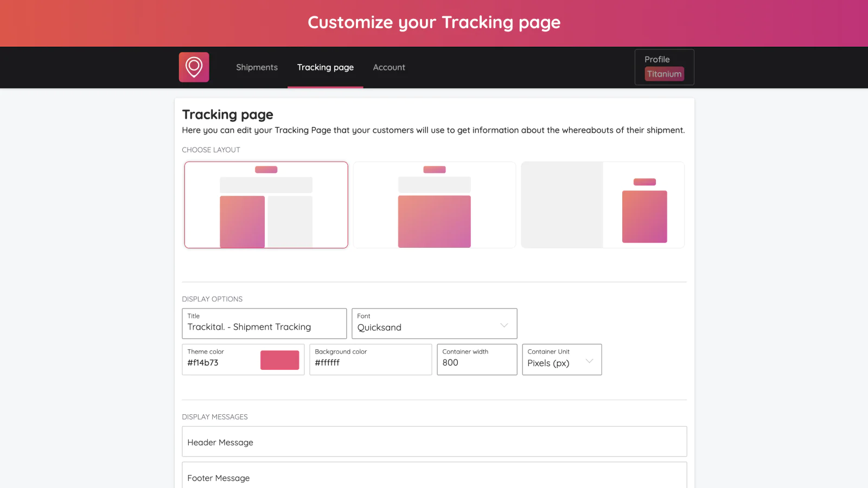
Task: Click the 'DISPLAY MESSAGES' section label
Action: click(215, 416)
